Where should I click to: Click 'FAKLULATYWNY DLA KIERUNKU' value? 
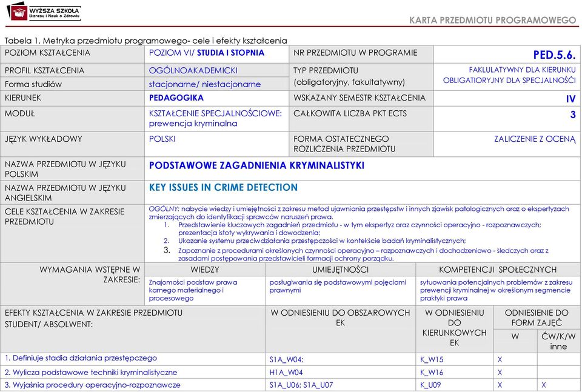coord(522,70)
